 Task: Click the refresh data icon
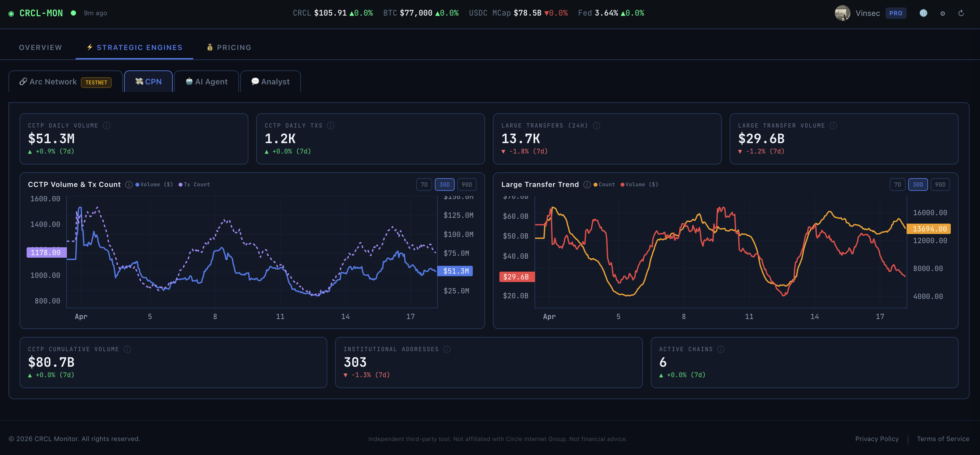pyautogui.click(x=961, y=13)
